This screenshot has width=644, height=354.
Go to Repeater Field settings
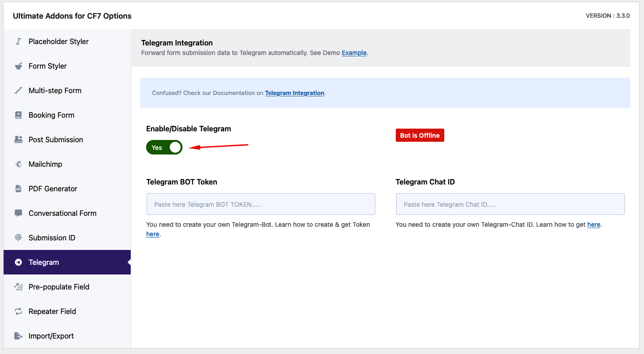(67, 311)
